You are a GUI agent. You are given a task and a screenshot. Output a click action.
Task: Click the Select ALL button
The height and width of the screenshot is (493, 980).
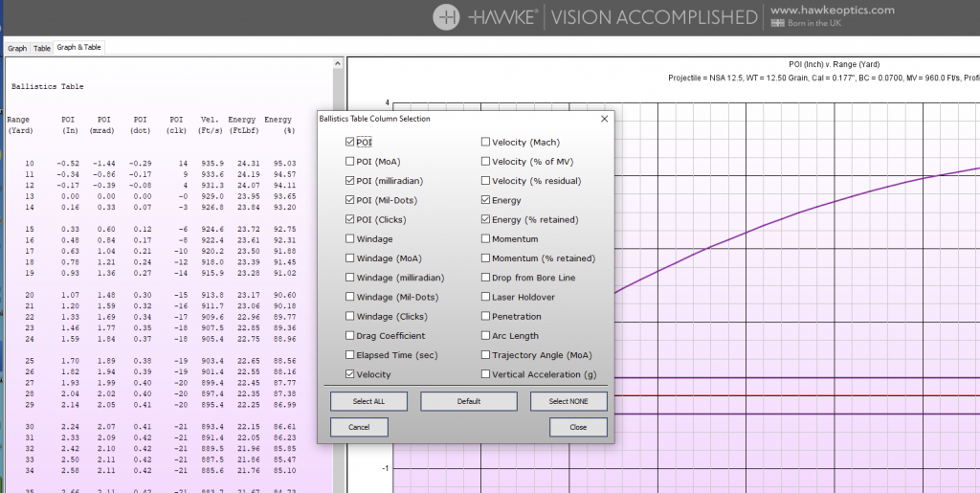[x=368, y=401]
